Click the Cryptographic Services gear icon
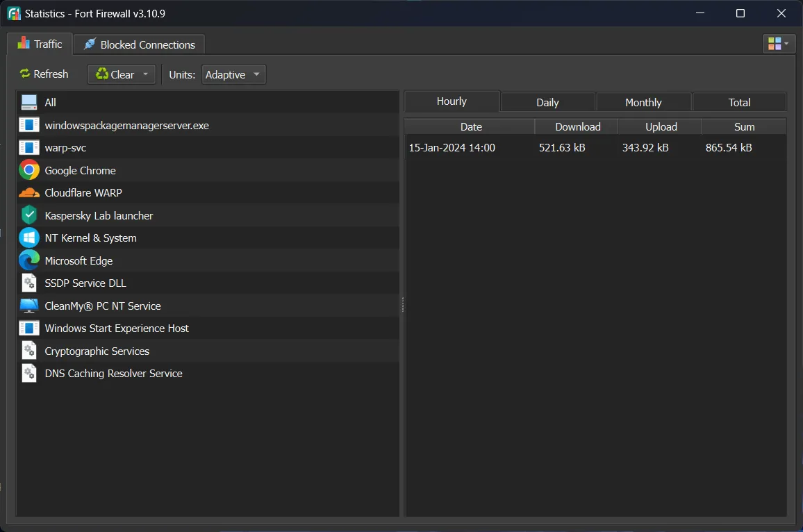 click(x=29, y=351)
